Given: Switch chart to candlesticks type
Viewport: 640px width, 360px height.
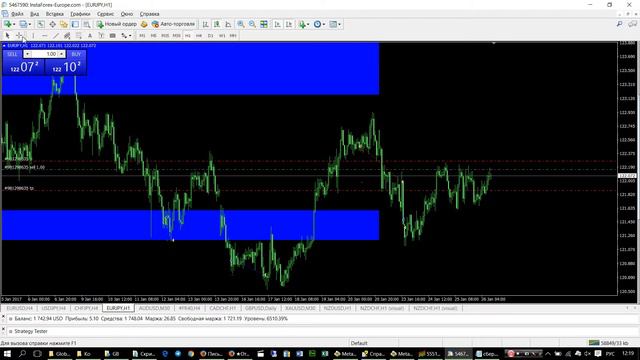Looking at the screenshot, I should click(x=217, y=24).
